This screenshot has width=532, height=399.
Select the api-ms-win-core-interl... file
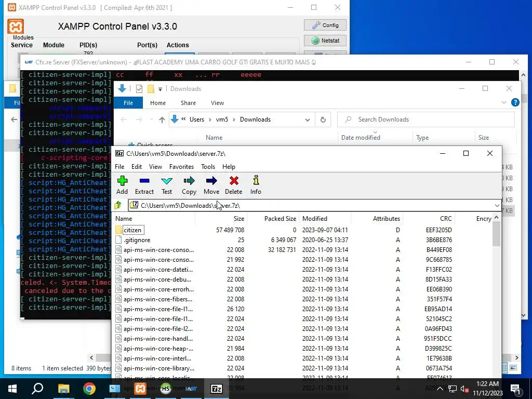pyautogui.click(x=157, y=358)
